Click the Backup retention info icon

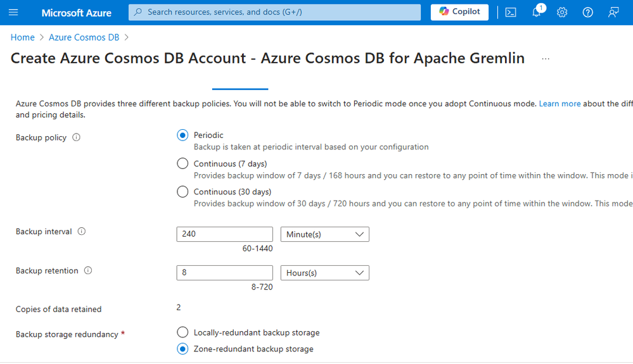(88, 271)
